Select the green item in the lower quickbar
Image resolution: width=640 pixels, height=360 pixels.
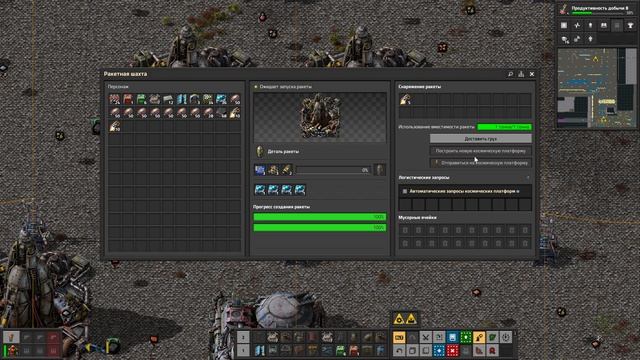click(x=340, y=350)
